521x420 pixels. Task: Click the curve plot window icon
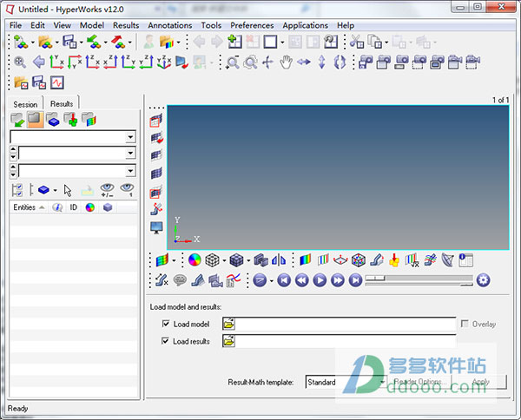click(57, 82)
